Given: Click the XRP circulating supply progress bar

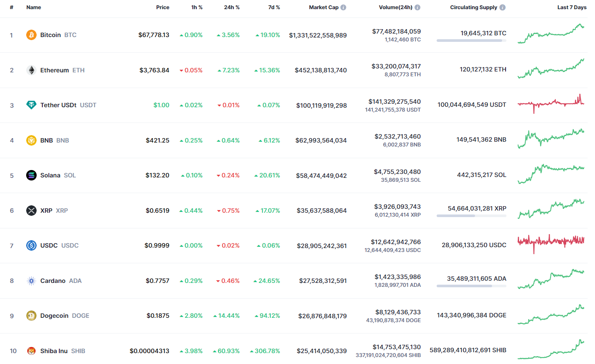Looking at the screenshot, I should [471, 216].
